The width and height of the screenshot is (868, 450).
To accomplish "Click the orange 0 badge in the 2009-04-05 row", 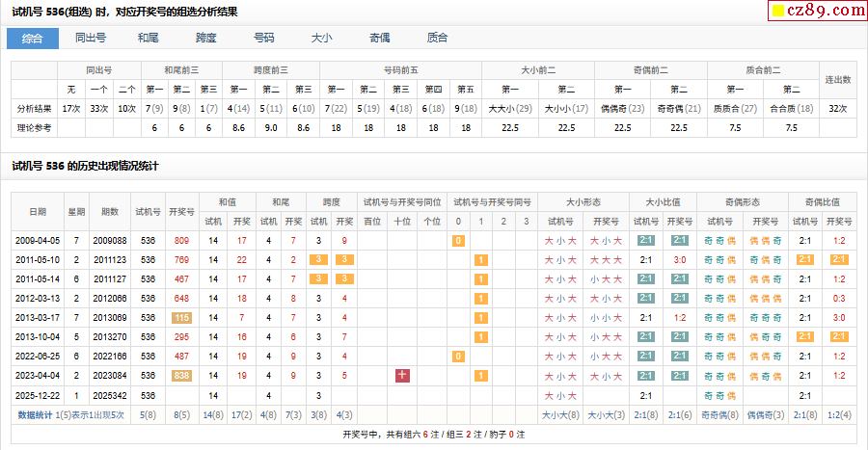I will tap(458, 240).
